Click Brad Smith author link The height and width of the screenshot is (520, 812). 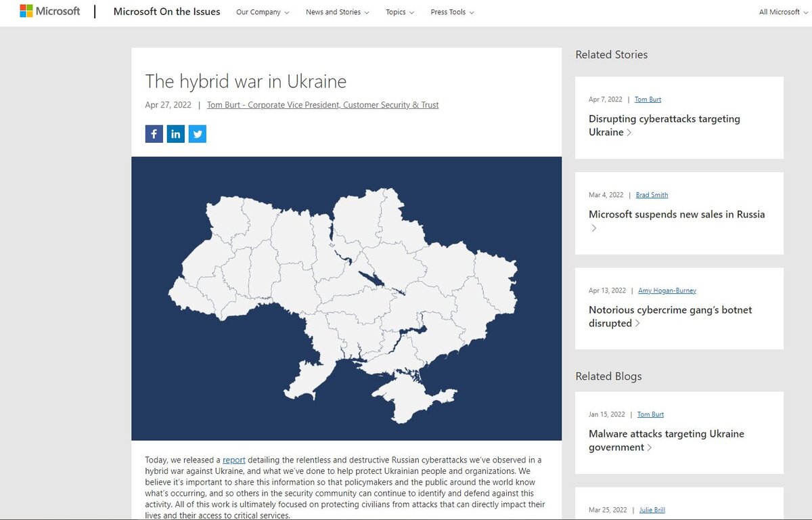tap(652, 195)
